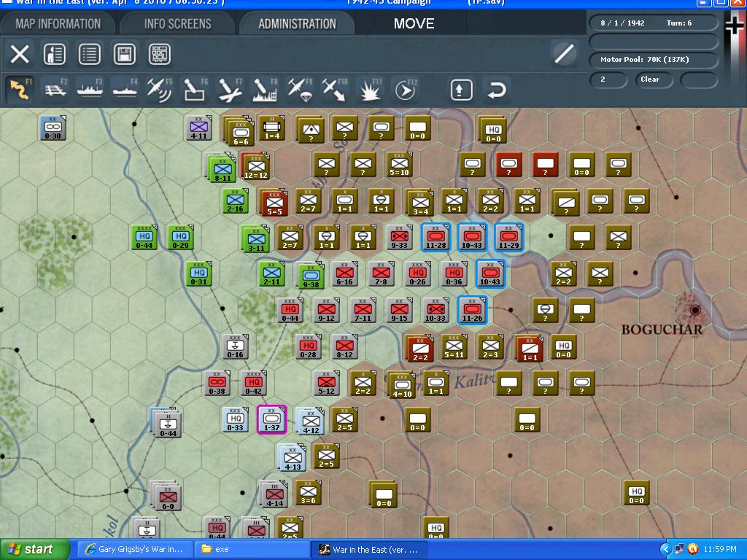Image resolution: width=747 pixels, height=560 pixels.
Task: Select Bomb airfield mode (F7) icon
Action: (230, 89)
